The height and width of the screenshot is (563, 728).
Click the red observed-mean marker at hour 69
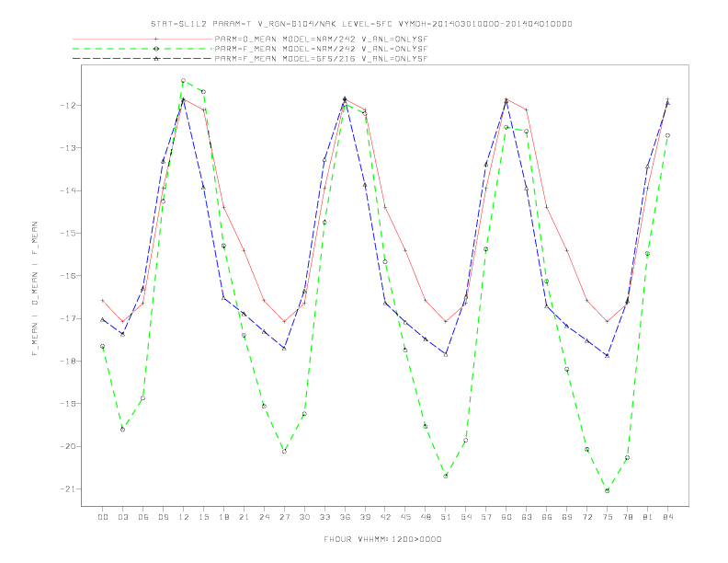pos(567,250)
